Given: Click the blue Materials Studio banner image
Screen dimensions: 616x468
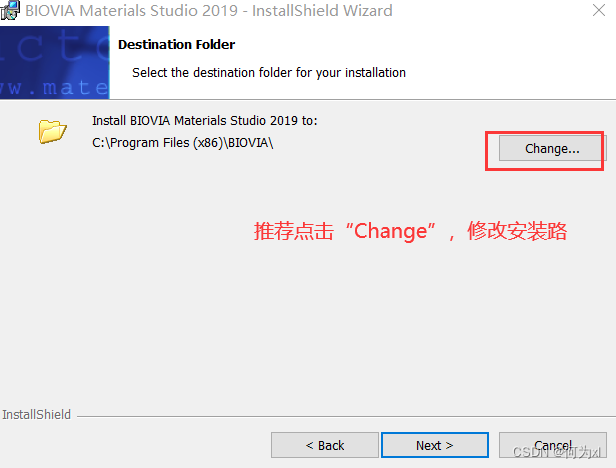Looking at the screenshot, I should pos(55,62).
